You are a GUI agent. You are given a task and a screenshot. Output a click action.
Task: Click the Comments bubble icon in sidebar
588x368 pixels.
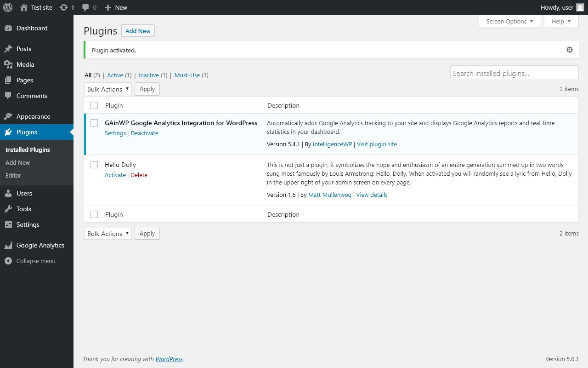(8, 96)
